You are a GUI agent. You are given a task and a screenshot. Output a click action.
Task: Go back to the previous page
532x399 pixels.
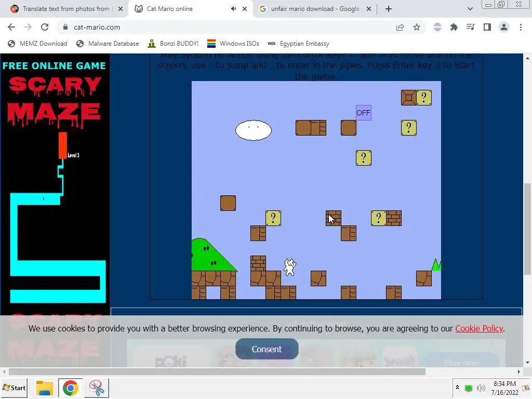(11, 27)
